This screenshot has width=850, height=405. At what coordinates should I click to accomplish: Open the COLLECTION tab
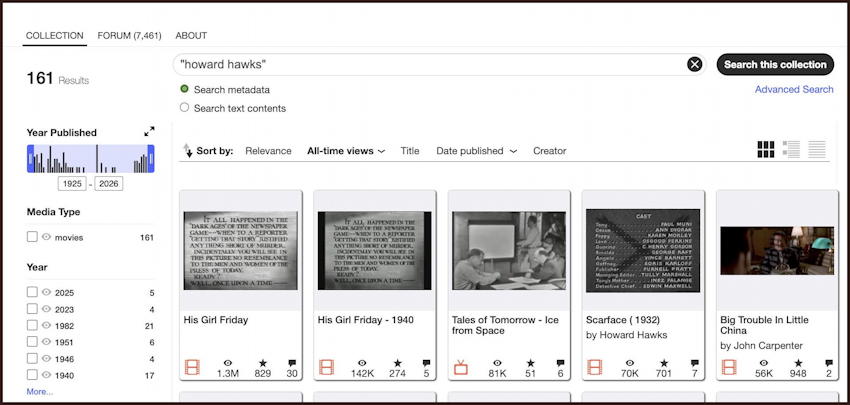point(55,36)
